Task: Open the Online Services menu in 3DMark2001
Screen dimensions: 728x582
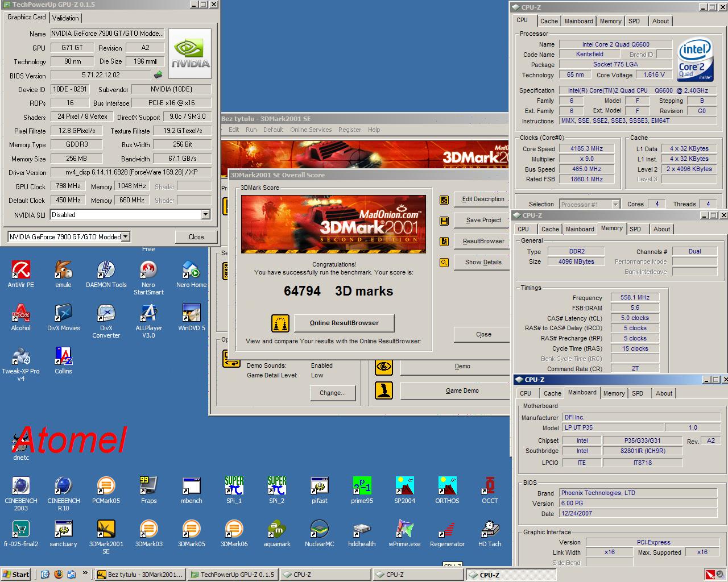Action: coord(311,130)
